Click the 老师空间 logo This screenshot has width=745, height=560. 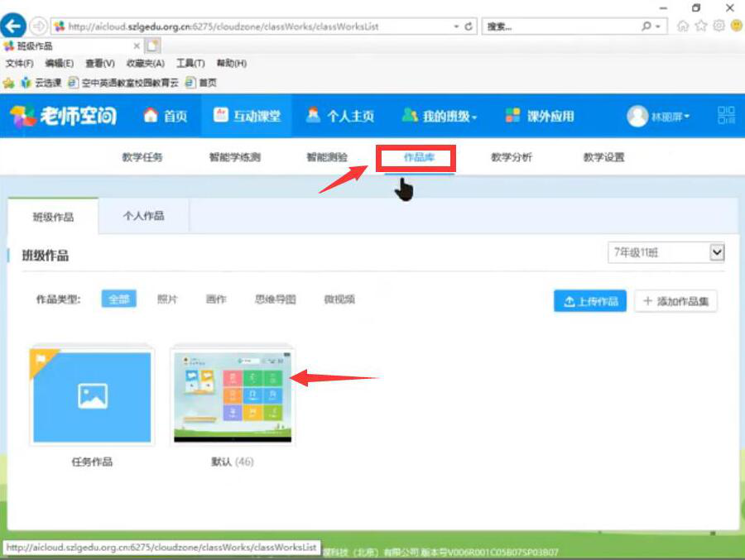63,116
